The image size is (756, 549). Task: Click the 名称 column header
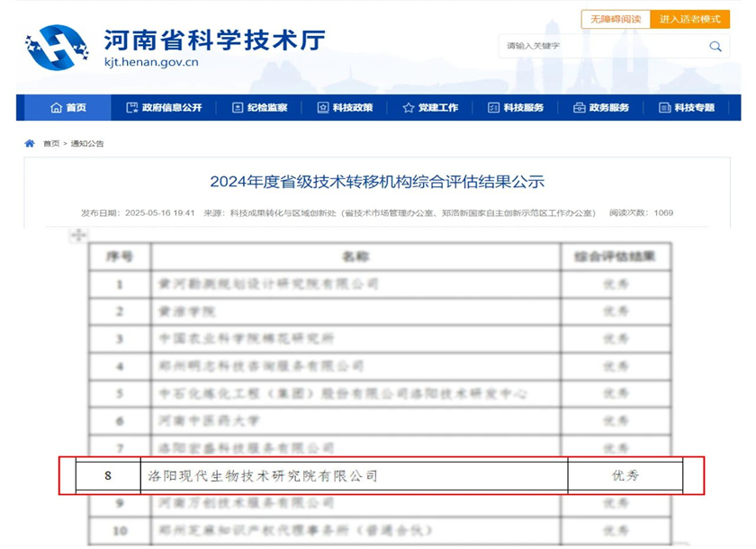(x=355, y=256)
